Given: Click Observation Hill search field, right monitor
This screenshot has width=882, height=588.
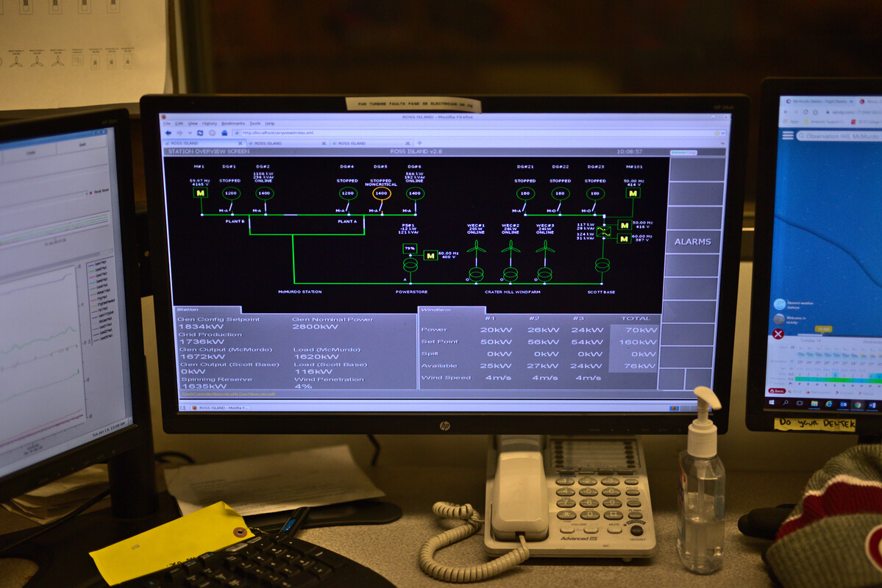Looking at the screenshot, I should [x=839, y=137].
